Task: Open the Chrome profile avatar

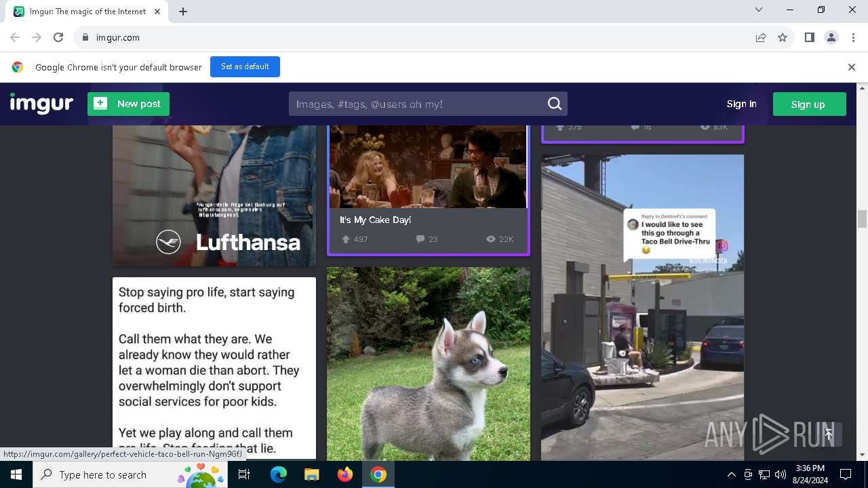Action: tap(831, 37)
